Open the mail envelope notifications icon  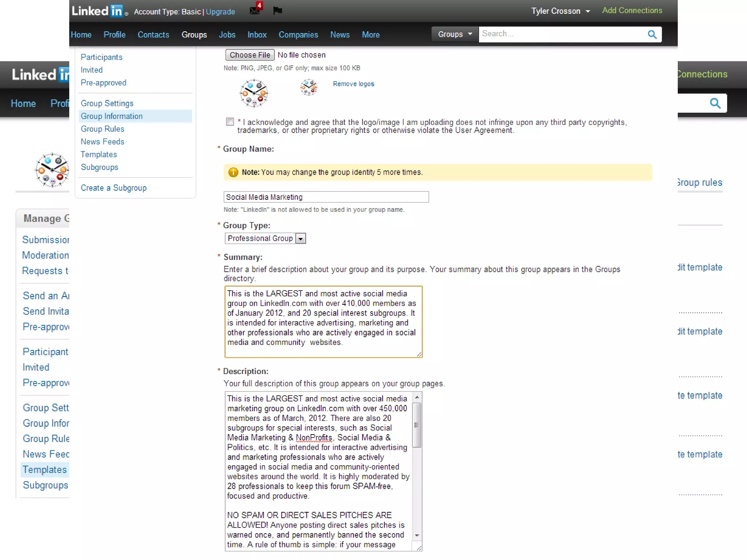(255, 11)
